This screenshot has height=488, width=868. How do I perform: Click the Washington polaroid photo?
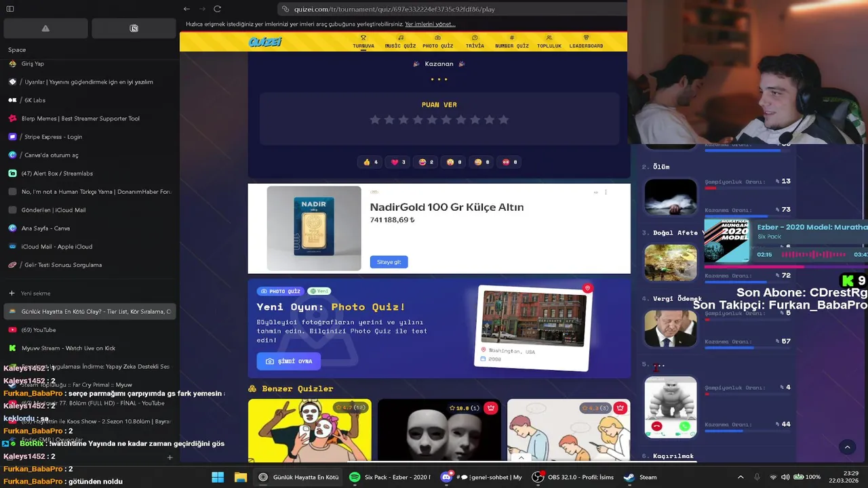point(534,327)
